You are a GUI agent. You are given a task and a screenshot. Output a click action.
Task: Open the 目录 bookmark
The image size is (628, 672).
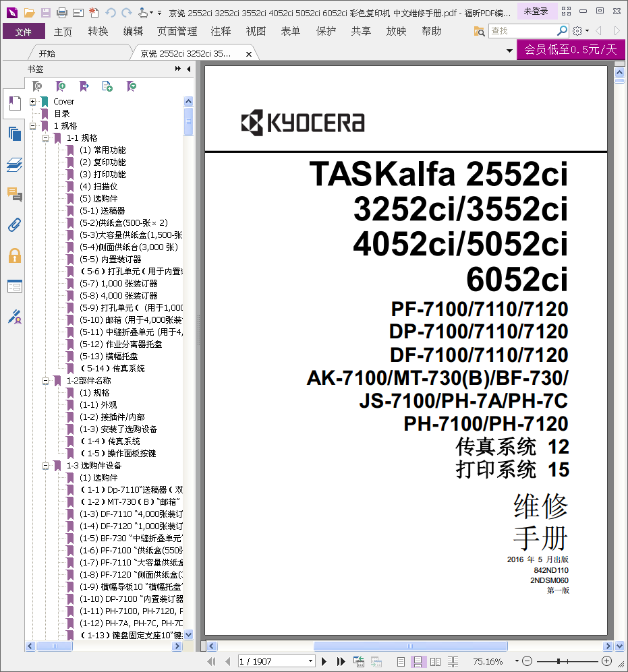tap(62, 113)
